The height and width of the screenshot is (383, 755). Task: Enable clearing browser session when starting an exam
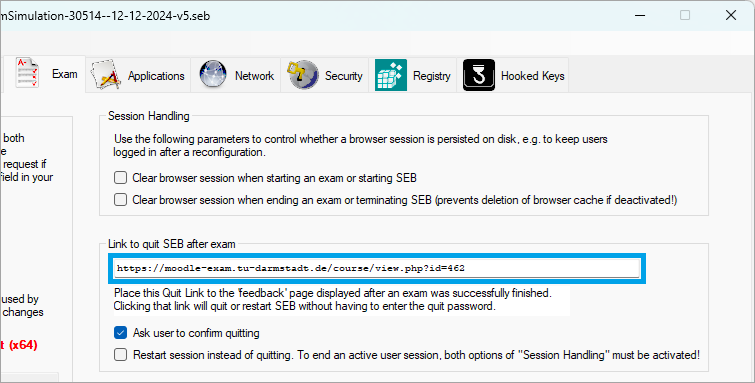coord(120,178)
